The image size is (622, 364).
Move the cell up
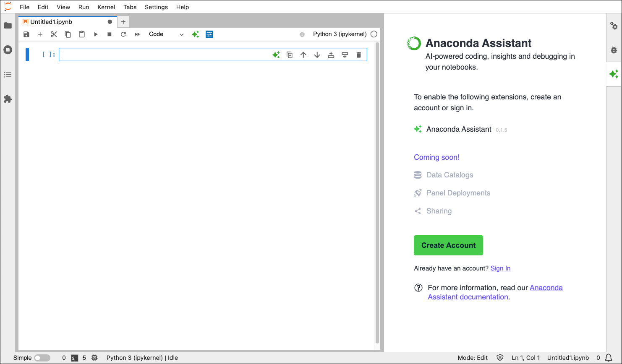303,55
